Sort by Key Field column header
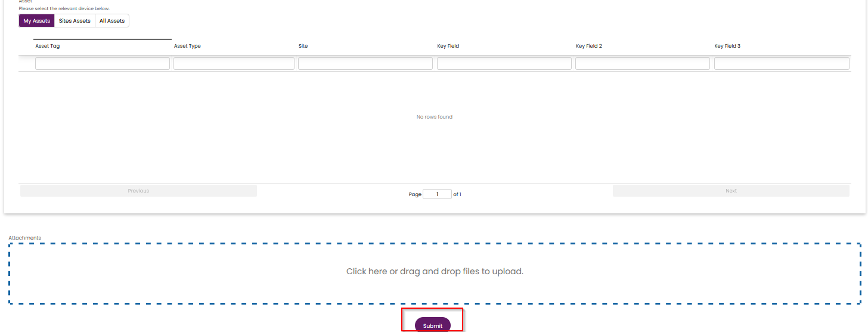This screenshot has width=868, height=332. pos(448,46)
